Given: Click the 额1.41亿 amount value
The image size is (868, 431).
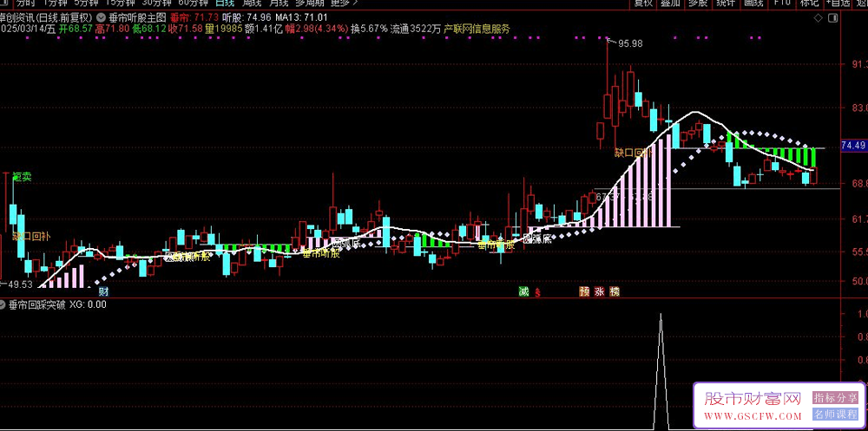Looking at the screenshot, I should point(266,29).
